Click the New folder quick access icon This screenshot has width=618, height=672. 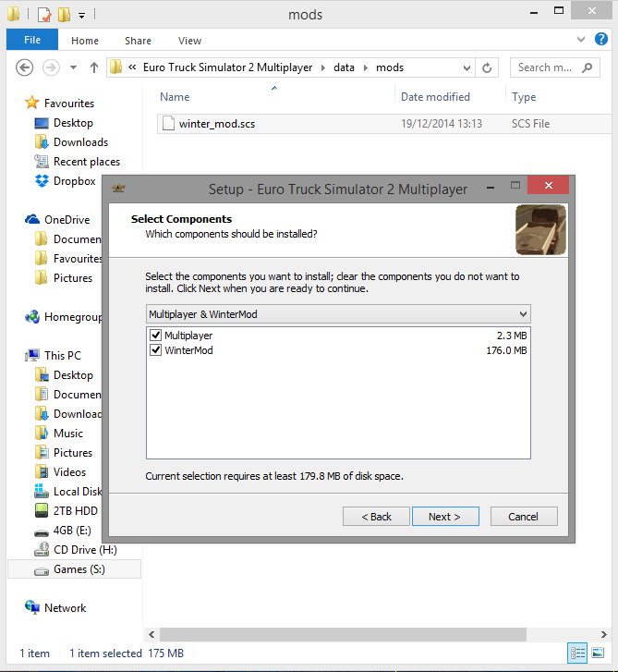(65, 14)
